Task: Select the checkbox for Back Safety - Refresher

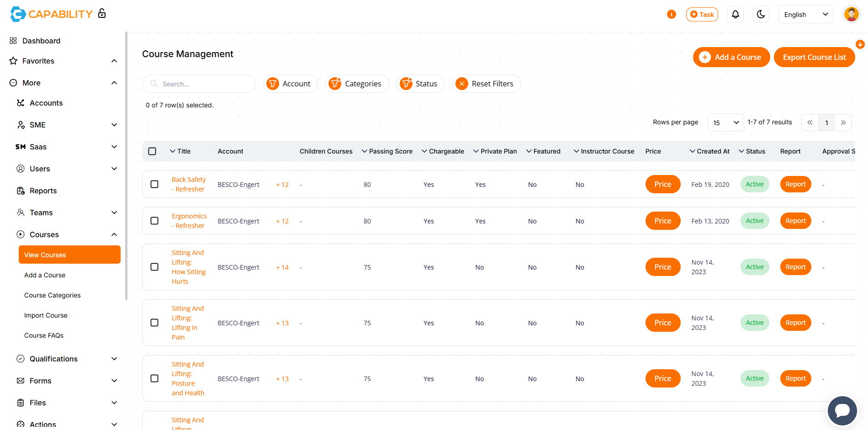Action: point(154,184)
